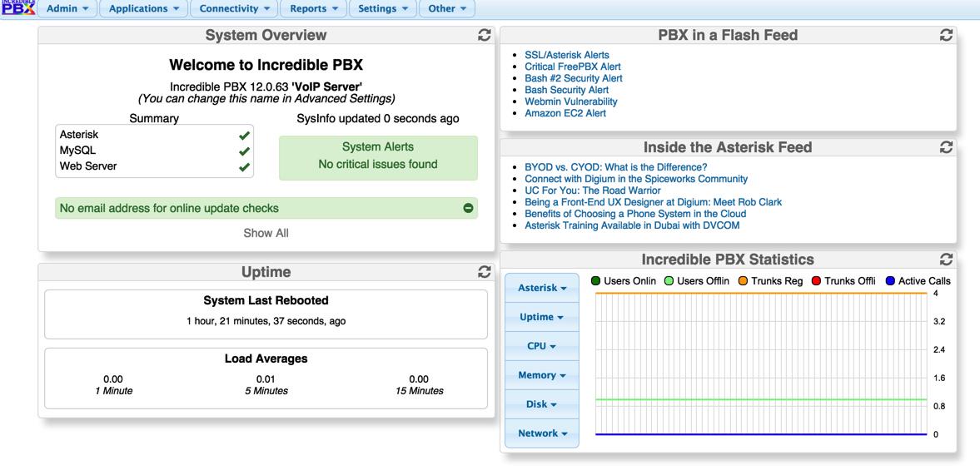Click the Asterisk summary row label
The width and height of the screenshot is (980, 470).
click(79, 135)
